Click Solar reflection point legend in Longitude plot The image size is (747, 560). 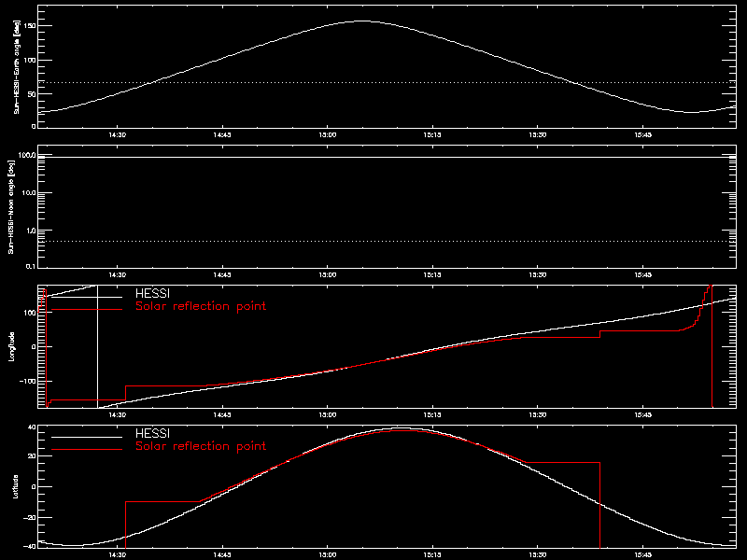[x=201, y=306]
